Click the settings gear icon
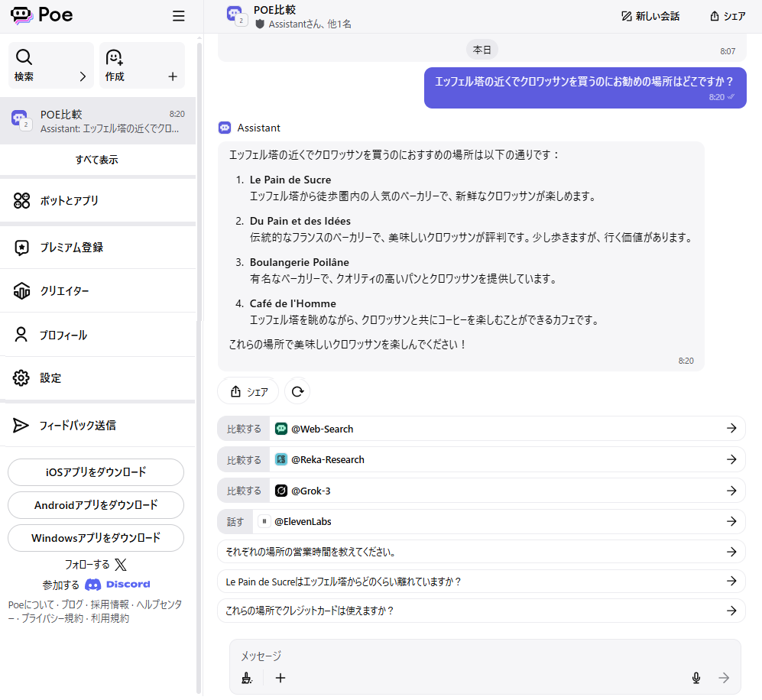This screenshot has width=762, height=700. click(21, 378)
